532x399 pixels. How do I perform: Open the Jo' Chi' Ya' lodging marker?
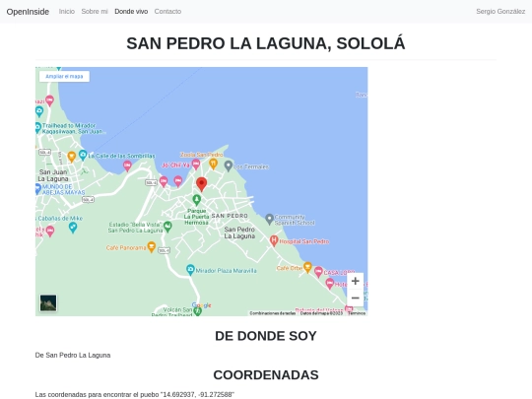point(196,165)
